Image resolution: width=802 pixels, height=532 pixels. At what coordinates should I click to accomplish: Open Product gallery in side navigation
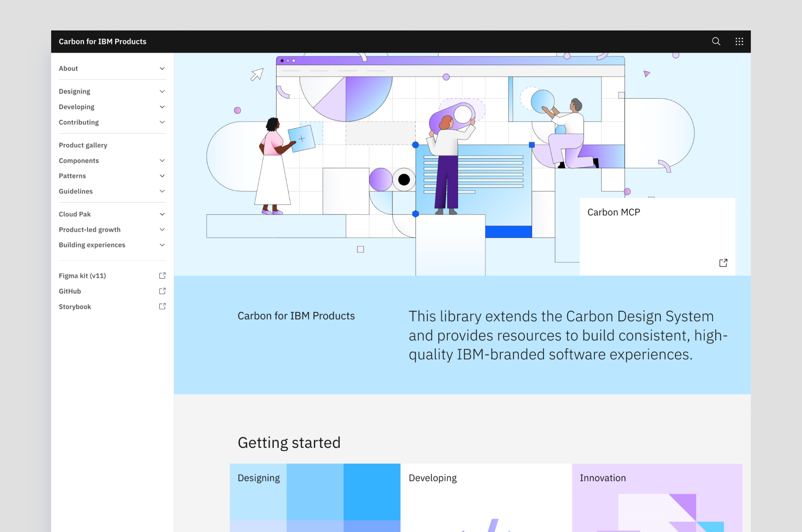point(112,145)
